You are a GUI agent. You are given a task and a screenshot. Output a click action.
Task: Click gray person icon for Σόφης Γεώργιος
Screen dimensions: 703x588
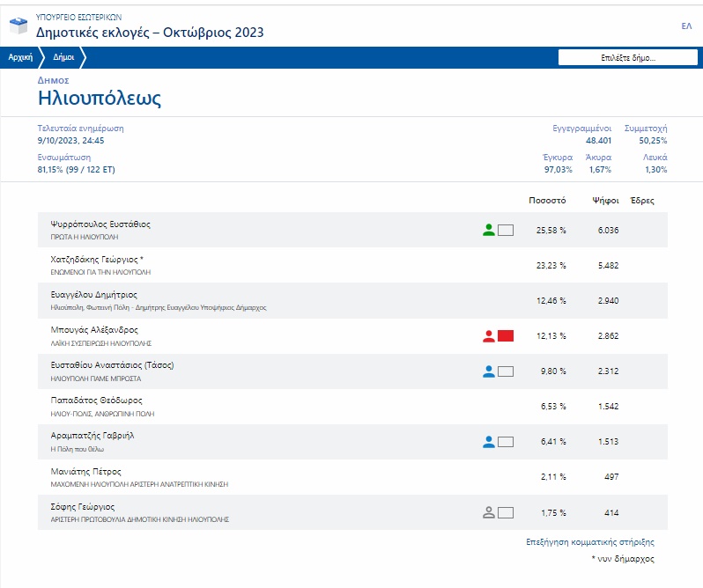pos(489,512)
